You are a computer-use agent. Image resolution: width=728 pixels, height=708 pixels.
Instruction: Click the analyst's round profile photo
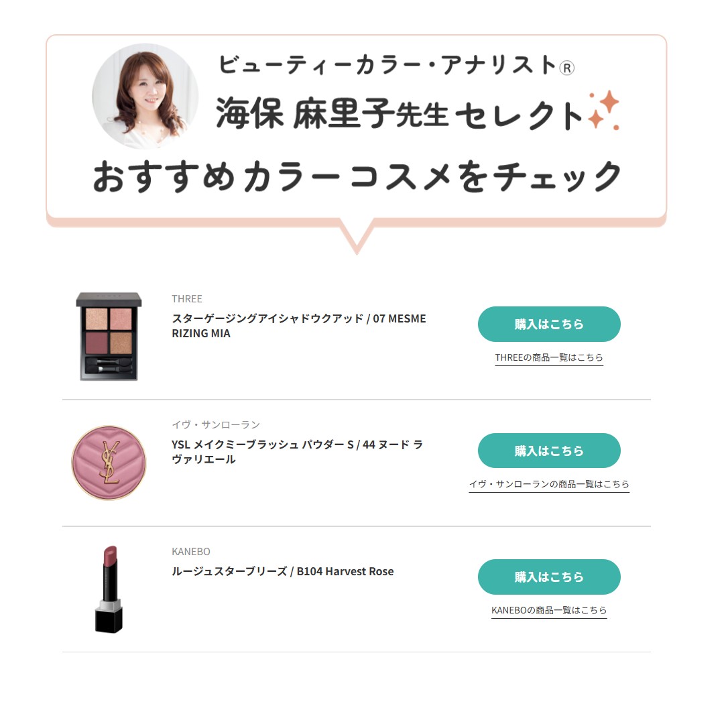(x=145, y=96)
